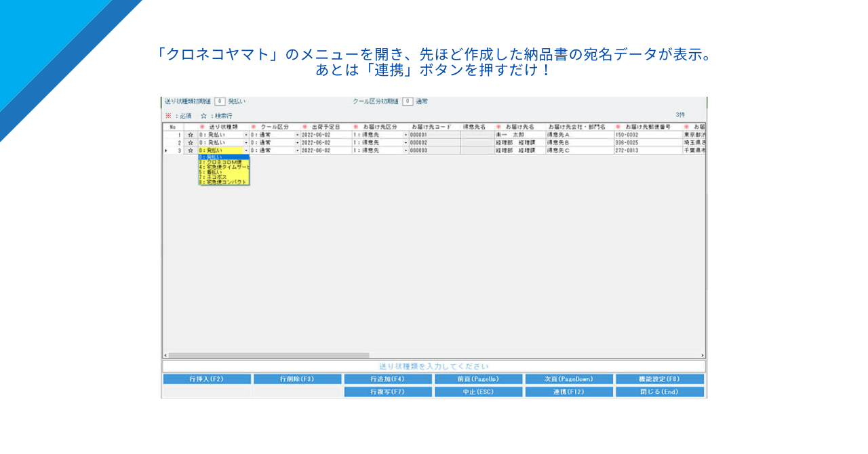Click the お届け先名 cell in row 1
This screenshot has width=868, height=454.
point(520,135)
